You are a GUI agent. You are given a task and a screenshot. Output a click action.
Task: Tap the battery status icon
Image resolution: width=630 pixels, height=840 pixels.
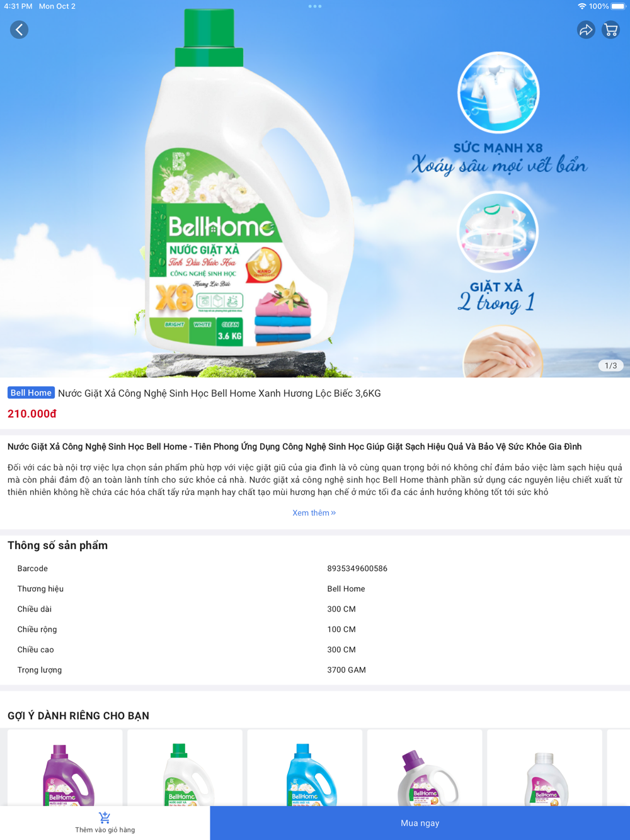tap(618, 6)
